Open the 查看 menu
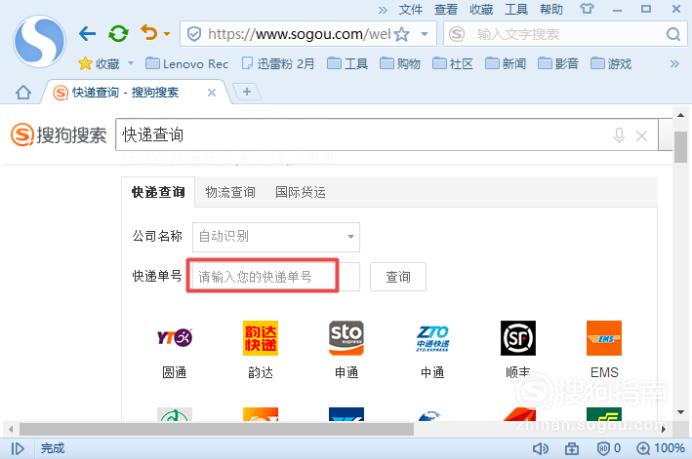 point(446,9)
